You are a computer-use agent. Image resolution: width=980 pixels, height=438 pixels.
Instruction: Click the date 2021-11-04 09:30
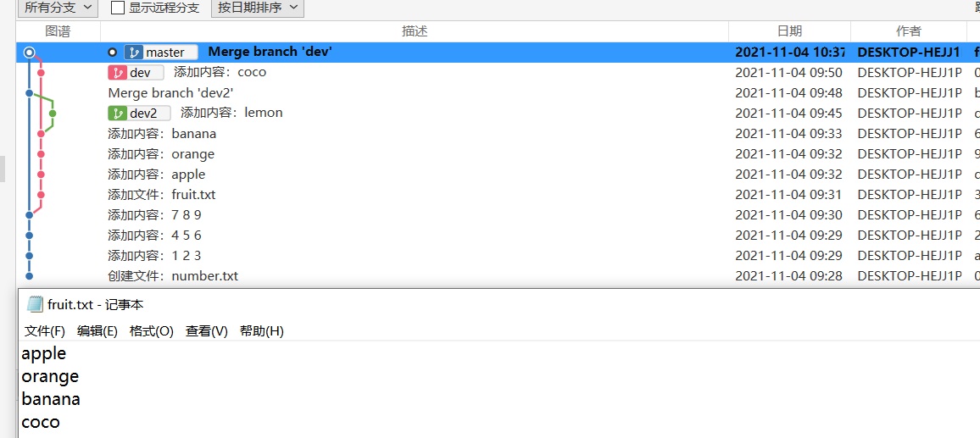pyautogui.click(x=788, y=215)
